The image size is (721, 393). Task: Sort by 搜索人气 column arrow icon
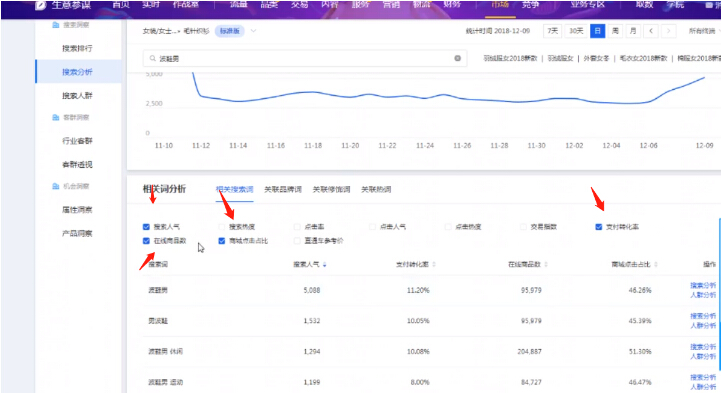(325, 264)
